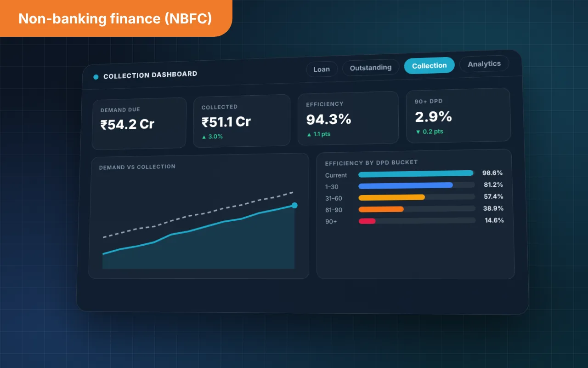Click the 57.4% efficiency value
The height and width of the screenshot is (368, 588).
pyautogui.click(x=493, y=197)
